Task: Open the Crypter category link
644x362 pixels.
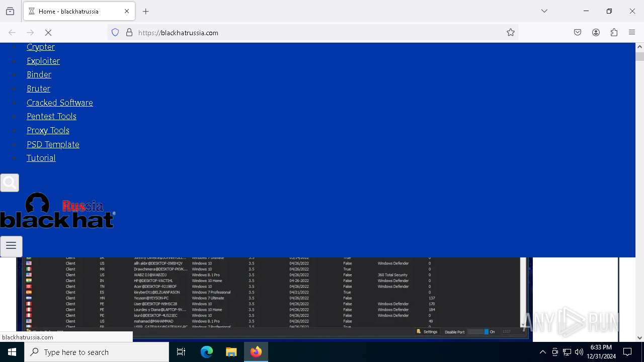Action: (41, 47)
